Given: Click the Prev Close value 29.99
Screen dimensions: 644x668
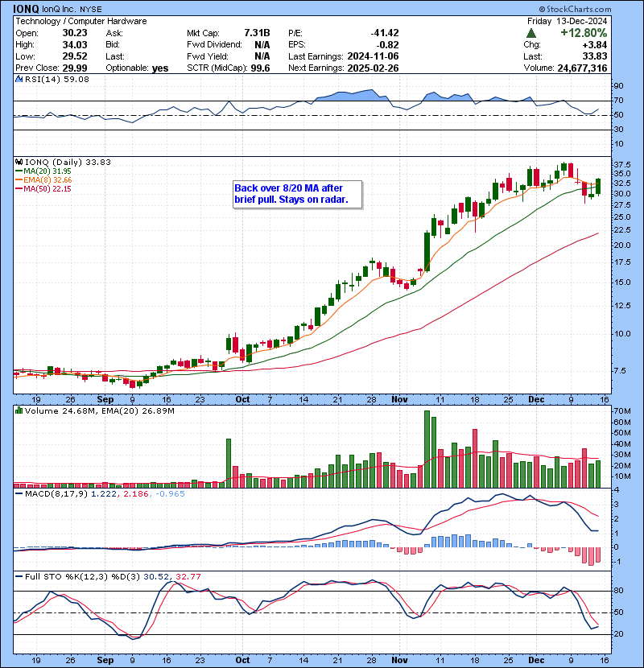Looking at the screenshot, I should coord(75,68).
